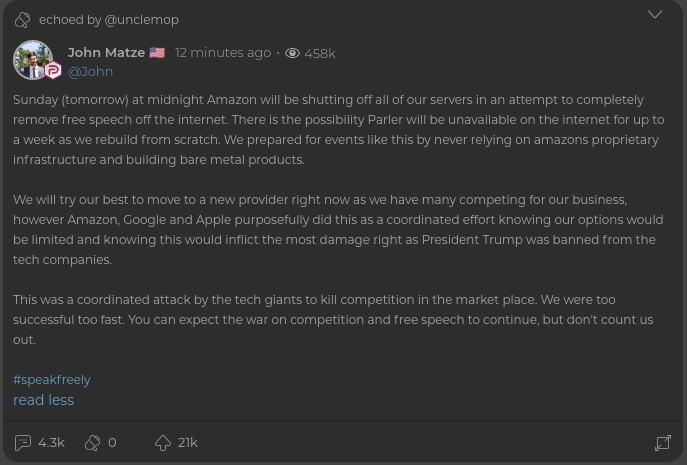Screen dimensions: 687x465
Task: Open the @John handle link
Action: tap(90, 72)
